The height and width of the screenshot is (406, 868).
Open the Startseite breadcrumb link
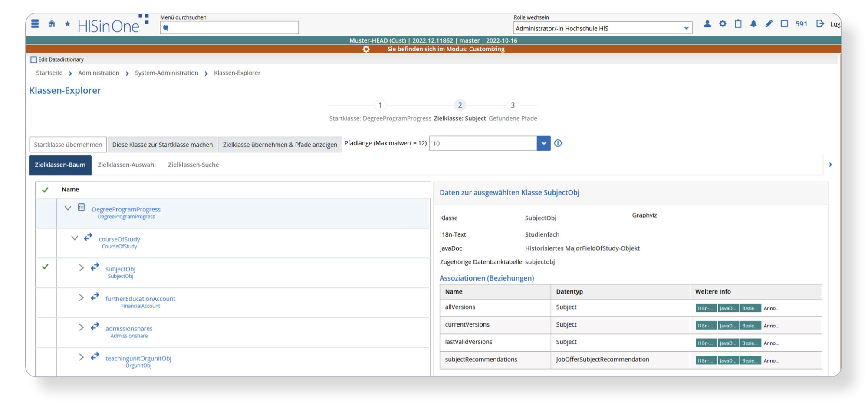tap(49, 73)
